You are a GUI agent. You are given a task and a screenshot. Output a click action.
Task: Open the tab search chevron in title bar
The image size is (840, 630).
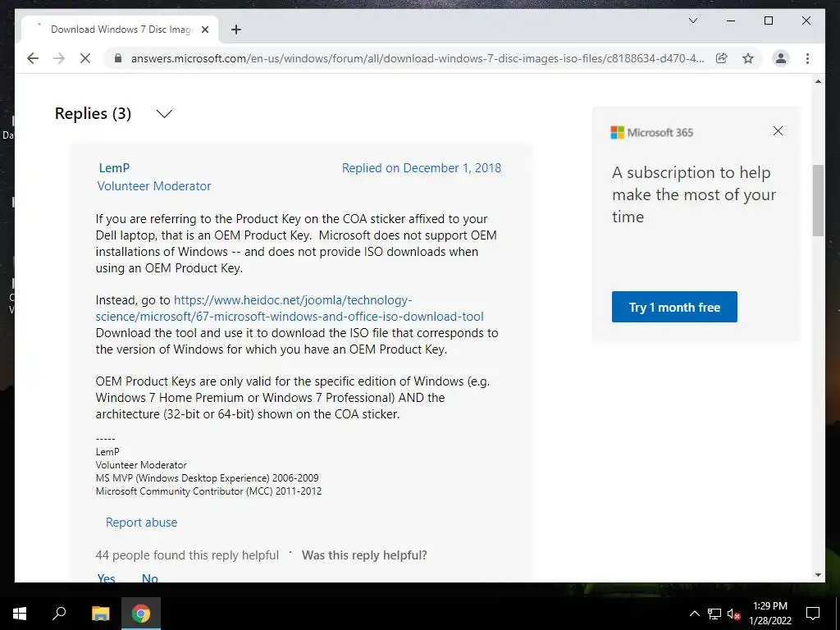692,21
